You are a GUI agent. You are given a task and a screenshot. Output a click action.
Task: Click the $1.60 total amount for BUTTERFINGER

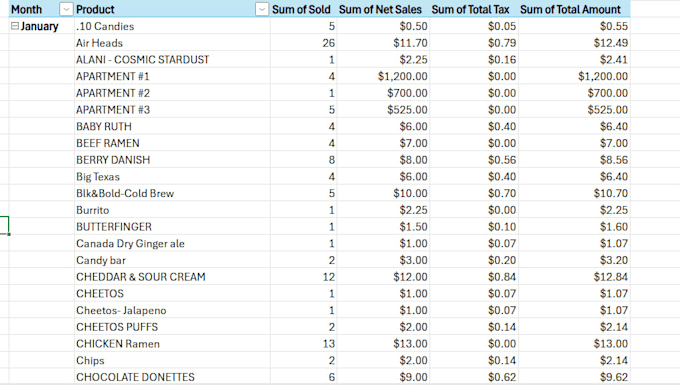tap(614, 227)
